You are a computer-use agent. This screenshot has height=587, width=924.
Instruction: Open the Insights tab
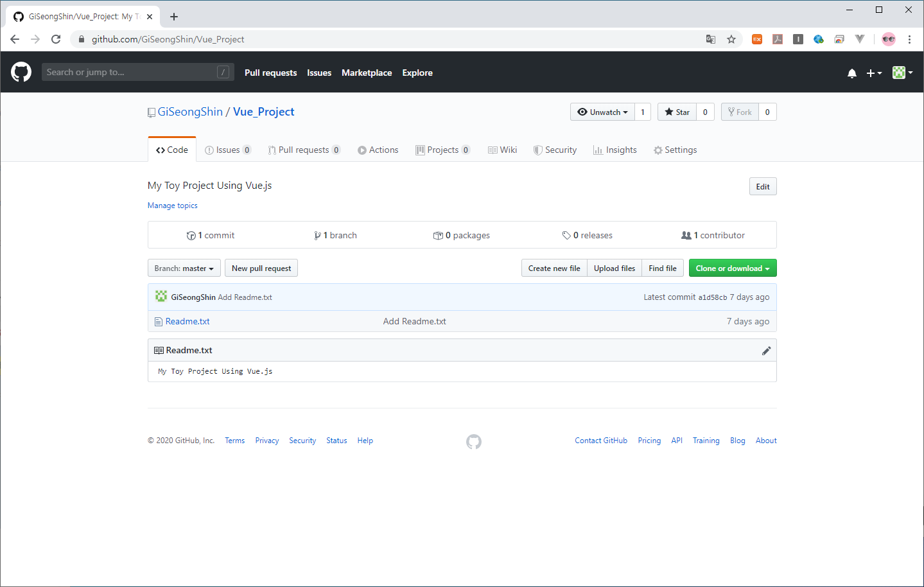point(615,150)
